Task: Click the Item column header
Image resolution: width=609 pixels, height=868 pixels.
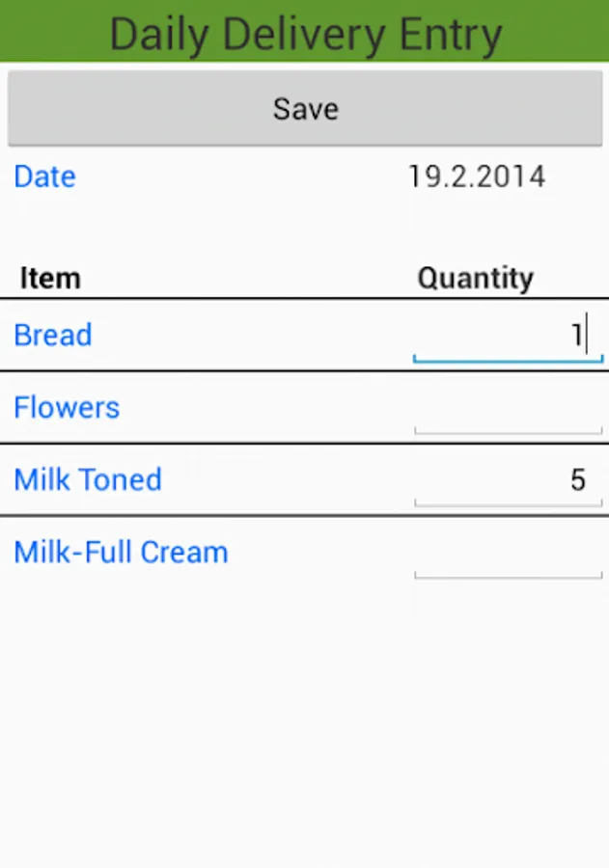Action: click(x=50, y=279)
